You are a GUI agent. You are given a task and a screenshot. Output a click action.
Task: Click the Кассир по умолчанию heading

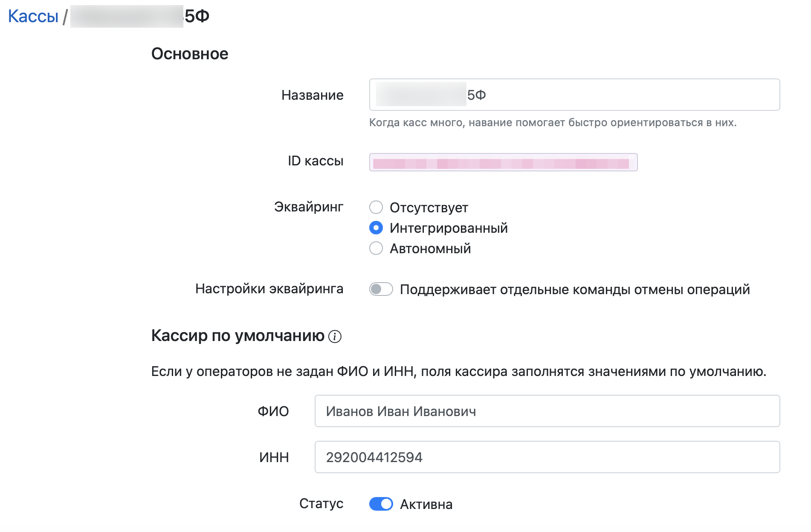pyautogui.click(x=238, y=336)
